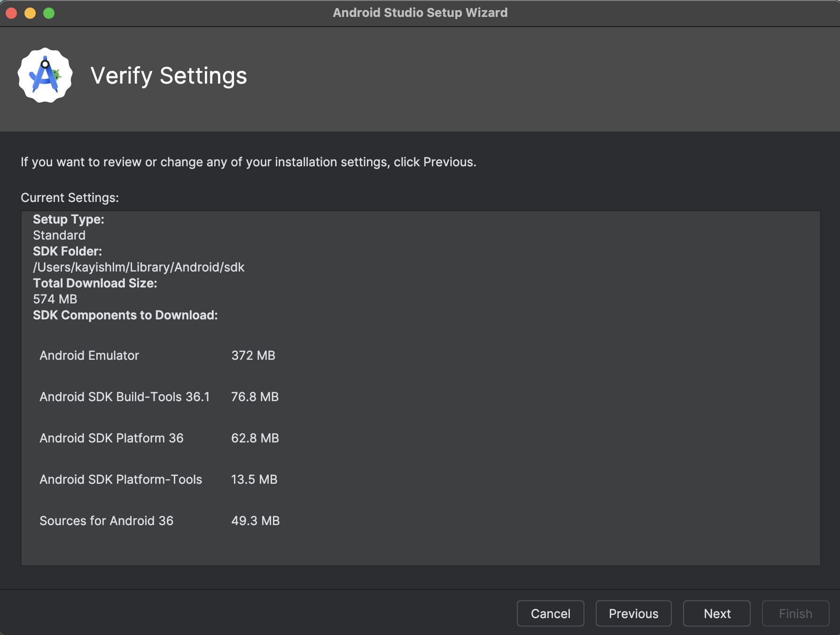
Task: Go back using the Previous button
Action: (x=633, y=613)
